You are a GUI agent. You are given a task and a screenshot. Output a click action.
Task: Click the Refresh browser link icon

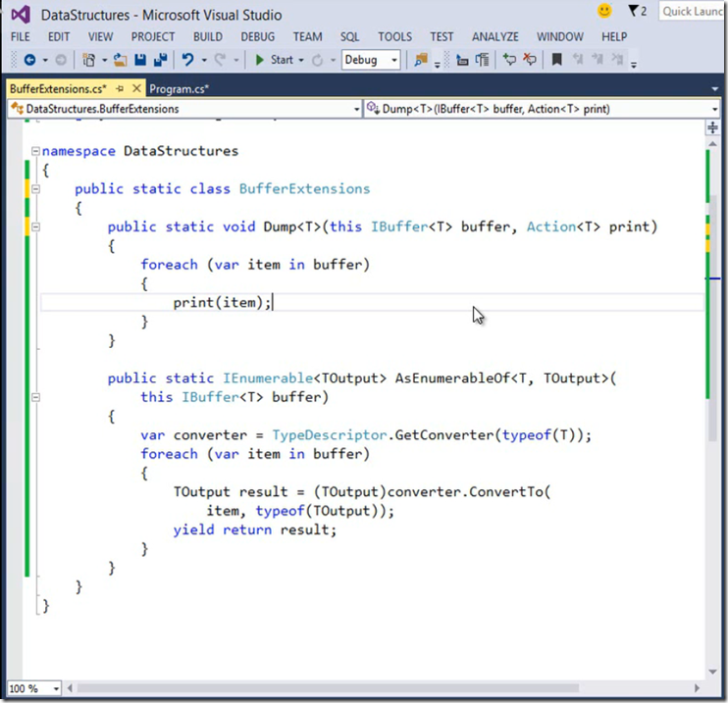click(x=317, y=61)
